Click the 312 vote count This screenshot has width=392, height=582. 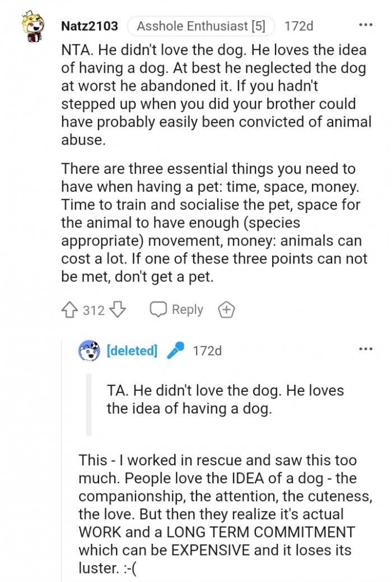click(92, 309)
